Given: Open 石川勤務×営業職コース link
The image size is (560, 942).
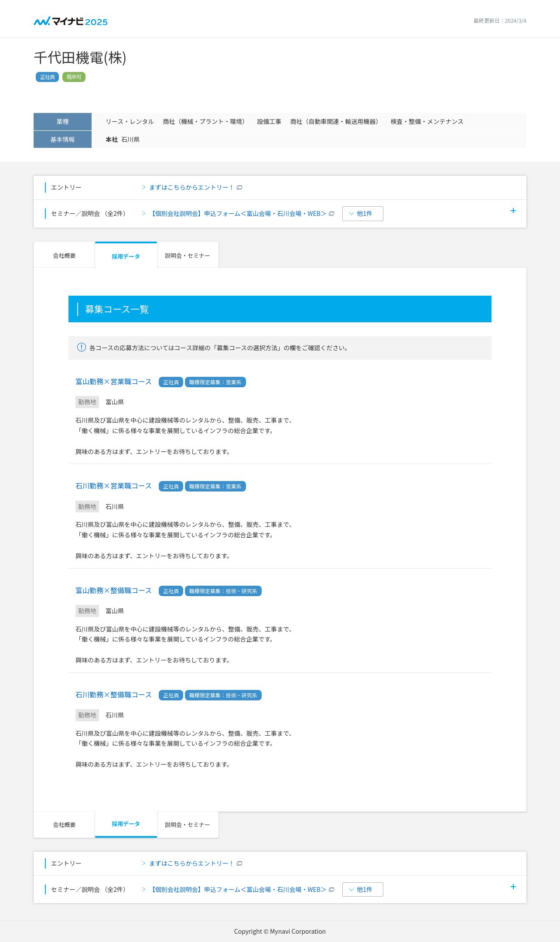Looking at the screenshot, I should [113, 486].
